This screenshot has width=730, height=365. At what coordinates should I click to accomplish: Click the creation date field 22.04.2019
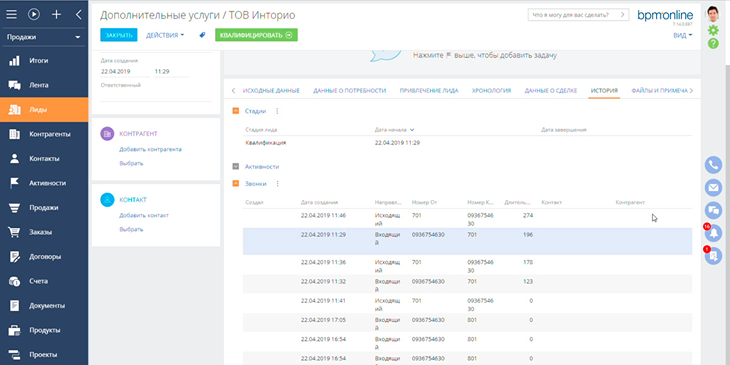tap(124, 72)
